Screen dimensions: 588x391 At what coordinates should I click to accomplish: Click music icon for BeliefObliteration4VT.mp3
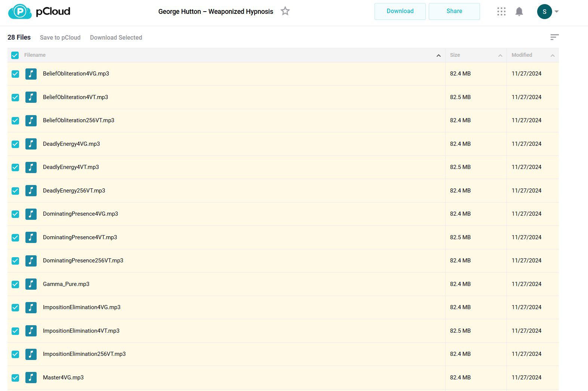[x=31, y=97]
